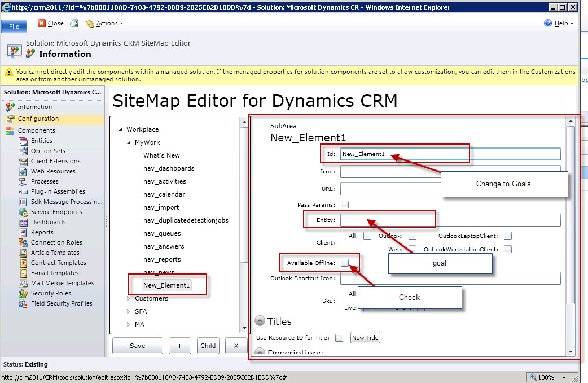This screenshot has width=588, height=383.
Task: Click the printer icon in toolbar
Action: tap(74, 23)
